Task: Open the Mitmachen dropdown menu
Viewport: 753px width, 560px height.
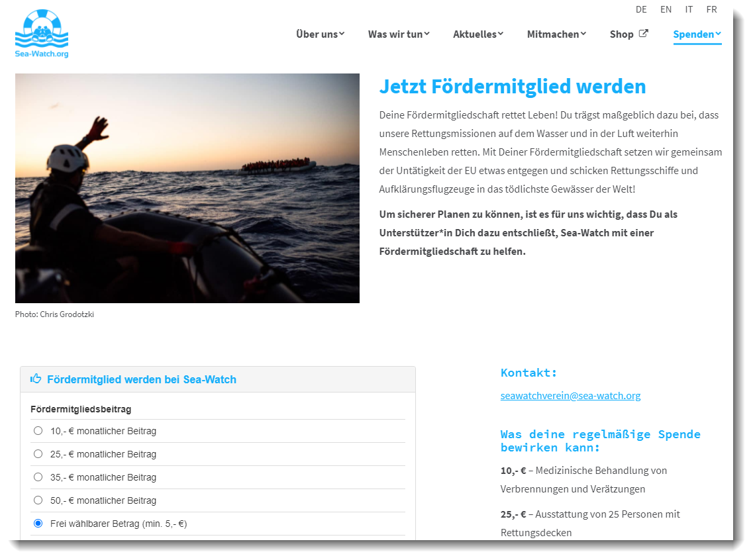Action: [x=556, y=34]
